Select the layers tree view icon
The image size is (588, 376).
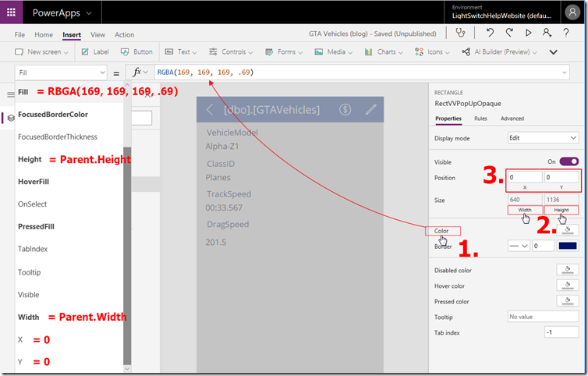[x=11, y=119]
